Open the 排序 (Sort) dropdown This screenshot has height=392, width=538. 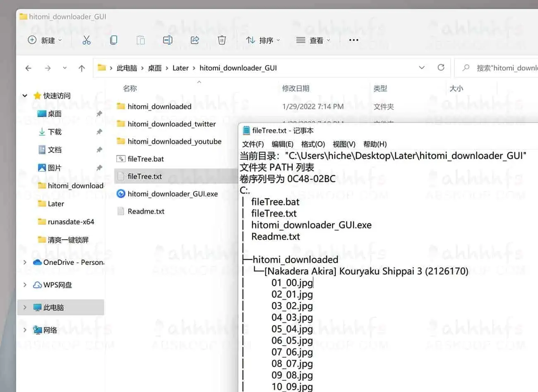click(262, 40)
